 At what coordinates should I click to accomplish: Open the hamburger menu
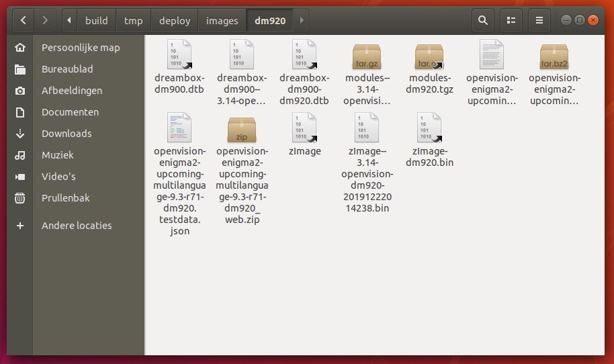[x=539, y=21]
